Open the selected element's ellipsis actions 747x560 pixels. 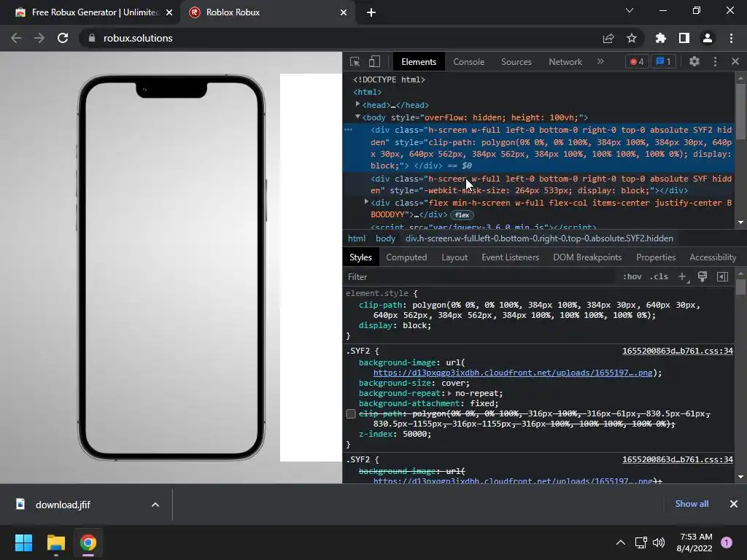[x=348, y=130]
